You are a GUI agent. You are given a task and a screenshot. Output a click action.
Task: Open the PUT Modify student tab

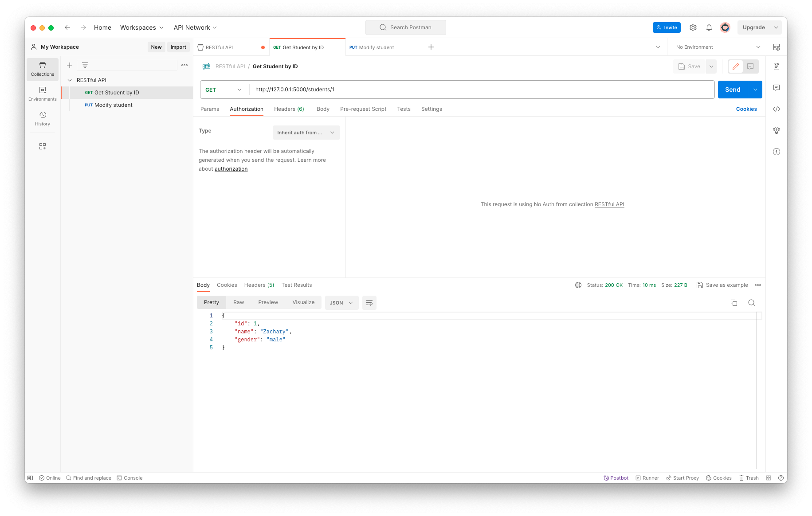tap(384, 47)
